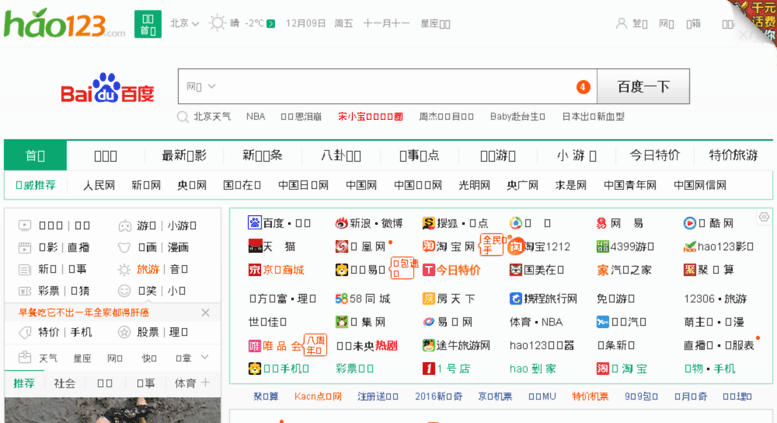The width and height of the screenshot is (777, 423).
Task: Click the user account icon
Action: point(621,23)
